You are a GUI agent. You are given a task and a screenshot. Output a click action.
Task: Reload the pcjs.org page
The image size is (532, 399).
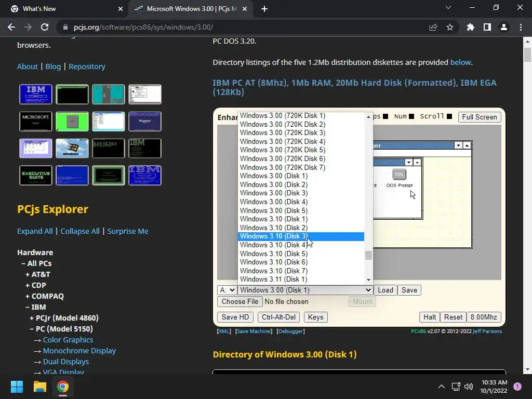(x=45, y=27)
